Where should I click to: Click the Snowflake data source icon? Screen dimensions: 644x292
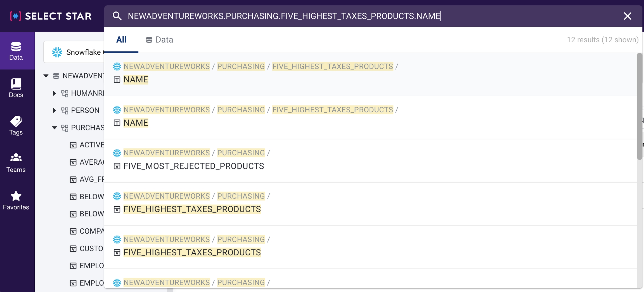tap(57, 52)
